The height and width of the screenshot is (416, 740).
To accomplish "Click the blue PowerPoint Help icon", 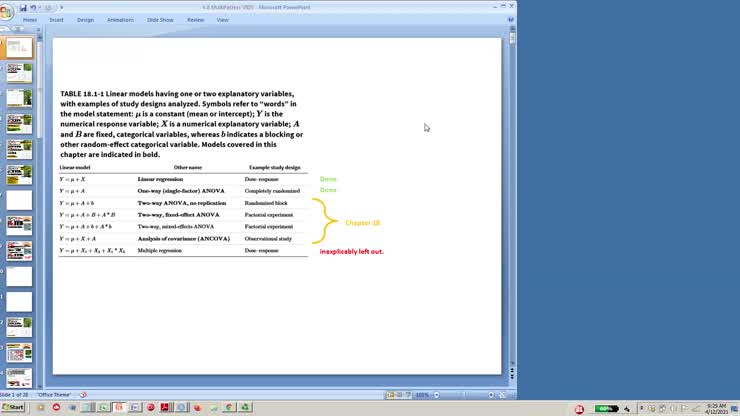I will point(511,20).
